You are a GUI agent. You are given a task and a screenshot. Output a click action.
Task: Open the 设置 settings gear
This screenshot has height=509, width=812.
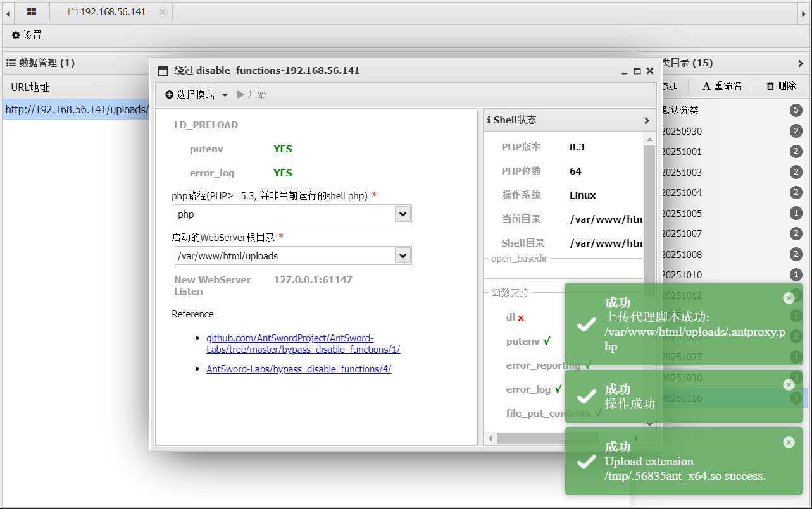(x=27, y=35)
